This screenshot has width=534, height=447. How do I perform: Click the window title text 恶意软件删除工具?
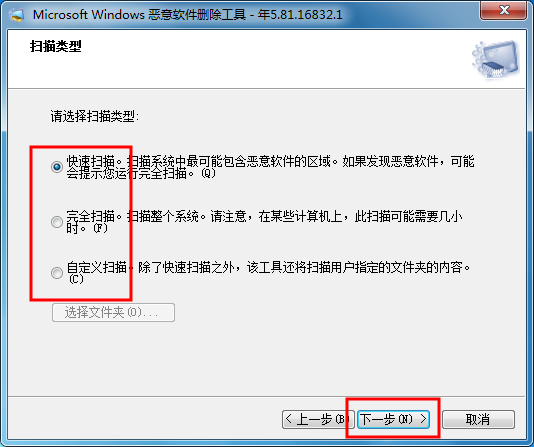click(197, 14)
